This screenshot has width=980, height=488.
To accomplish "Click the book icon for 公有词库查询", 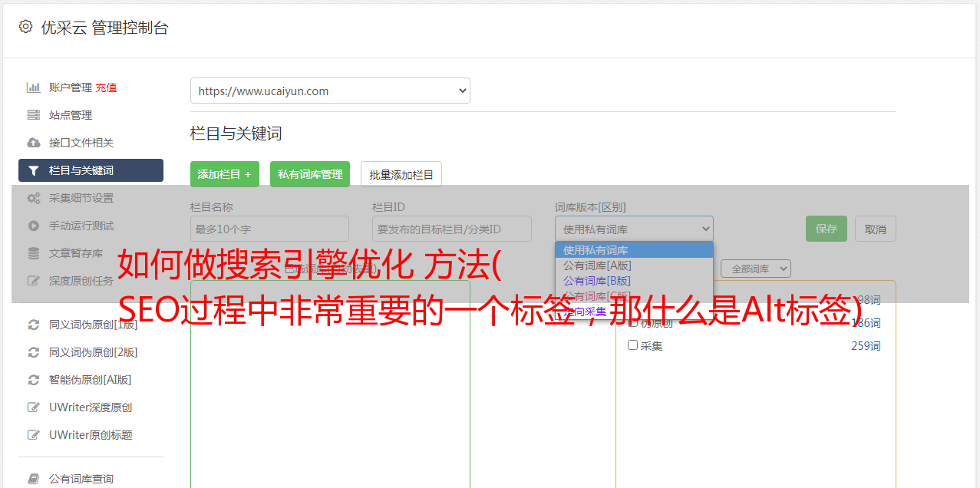I will 33,479.
